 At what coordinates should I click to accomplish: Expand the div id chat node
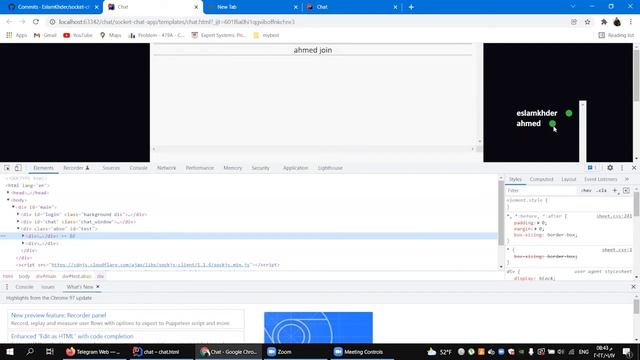tap(18, 222)
